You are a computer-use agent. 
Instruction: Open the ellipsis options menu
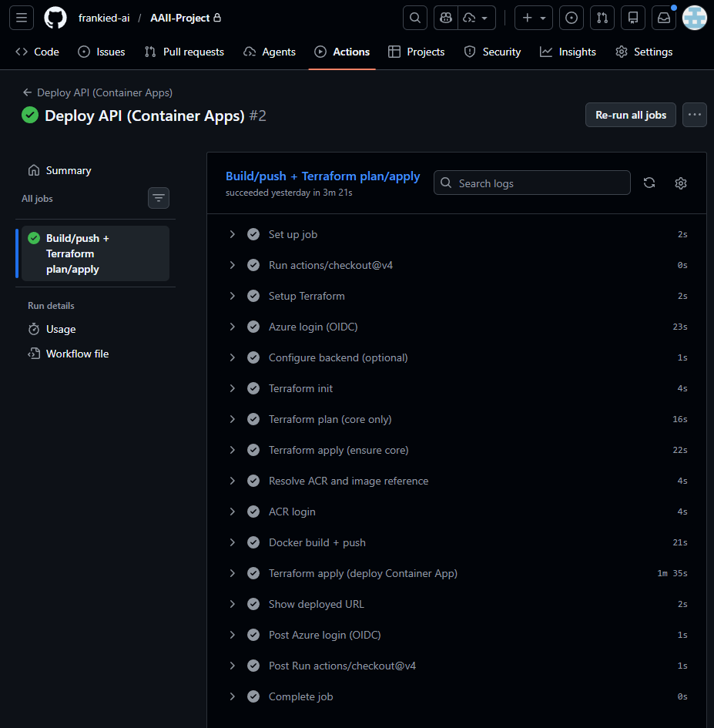coord(693,114)
